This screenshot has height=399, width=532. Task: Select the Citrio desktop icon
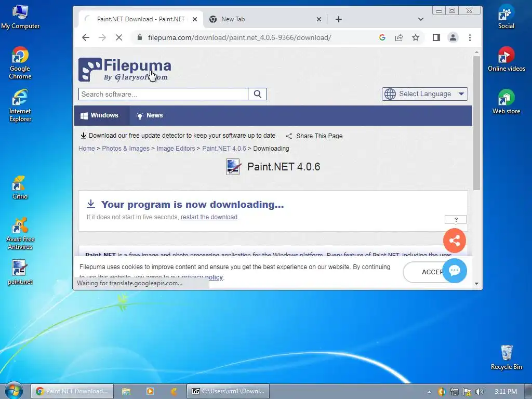point(20,188)
